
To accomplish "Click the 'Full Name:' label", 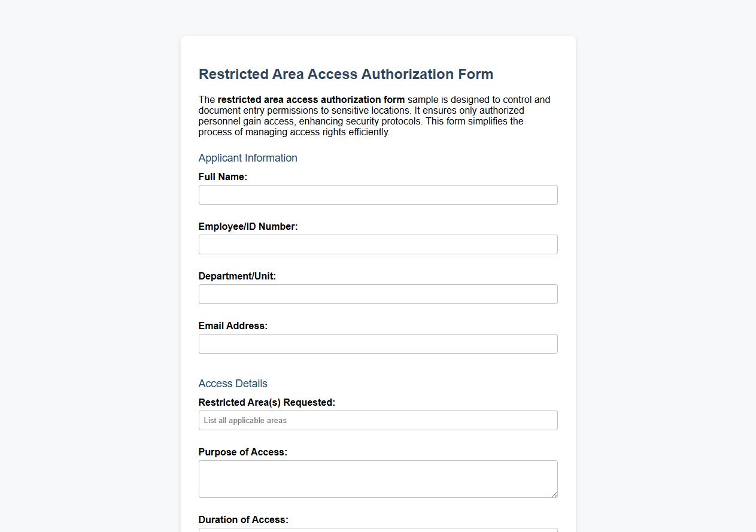I will tap(222, 177).
